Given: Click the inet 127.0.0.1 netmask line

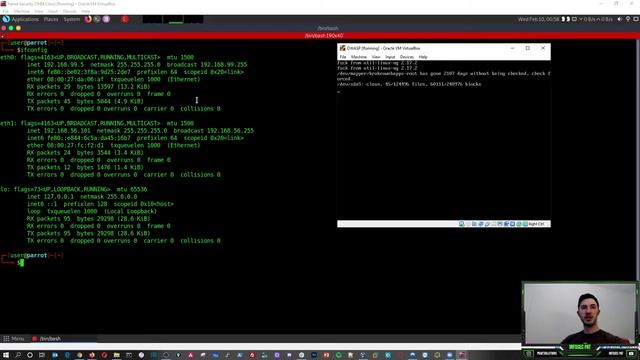Looking at the screenshot, I should point(82,197).
